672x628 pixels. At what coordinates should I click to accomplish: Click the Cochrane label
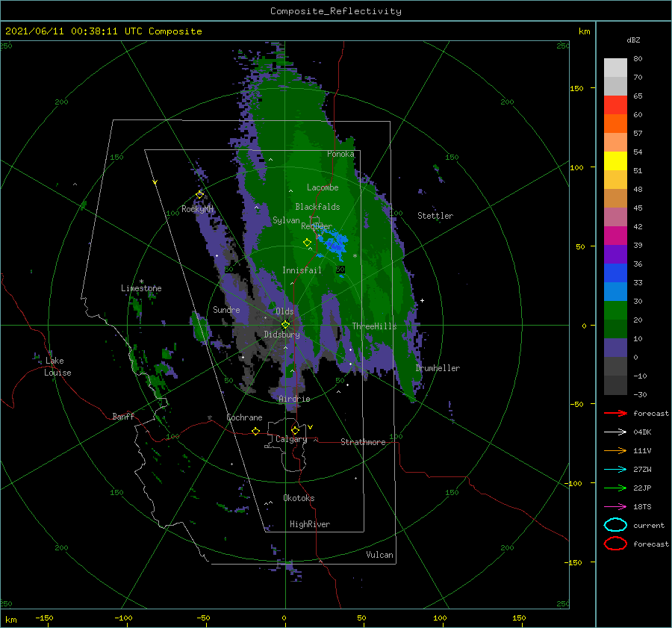point(244,417)
